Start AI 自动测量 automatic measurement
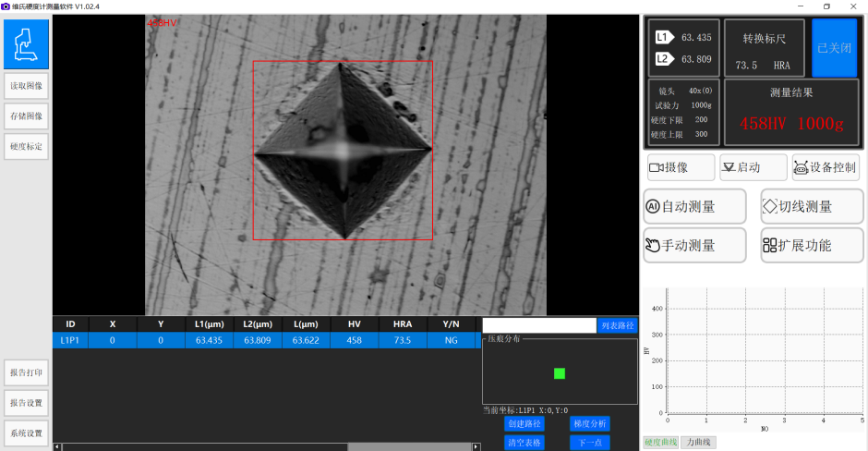The width and height of the screenshot is (868, 451). click(x=694, y=206)
